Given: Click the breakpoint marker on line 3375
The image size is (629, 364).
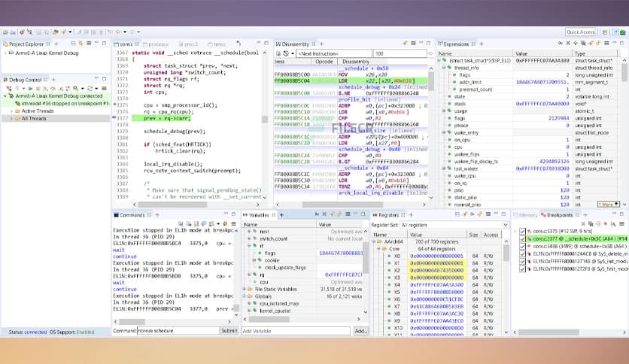Looking at the screenshot, I should tap(114, 104).
